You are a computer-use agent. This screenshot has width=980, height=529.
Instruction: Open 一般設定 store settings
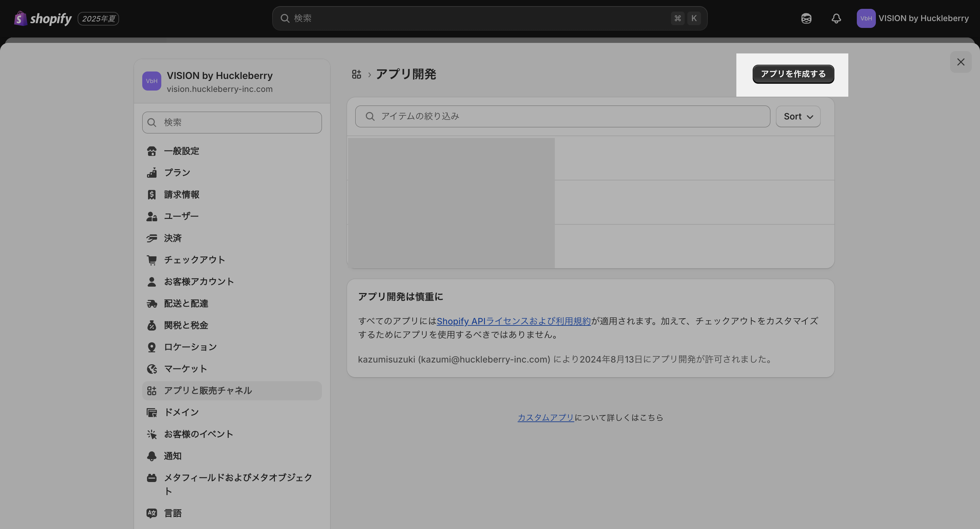(x=181, y=151)
